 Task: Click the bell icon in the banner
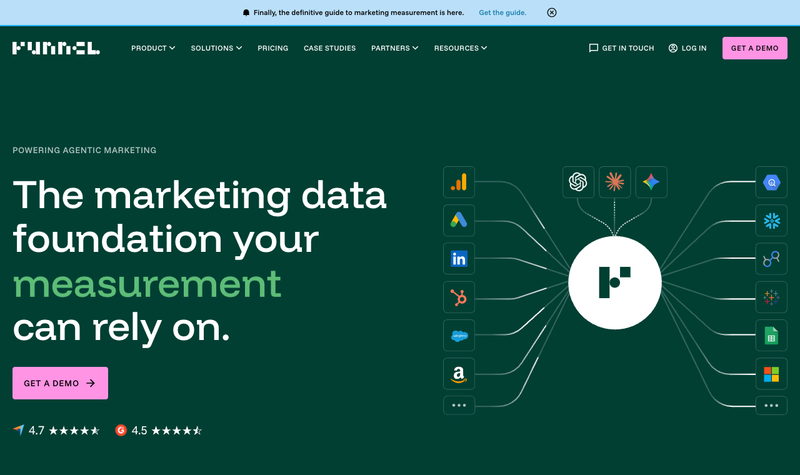tap(246, 13)
